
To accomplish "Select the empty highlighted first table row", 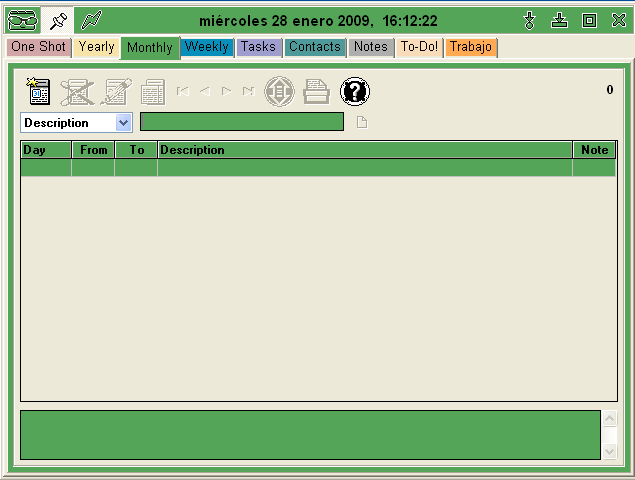I will [318, 167].
